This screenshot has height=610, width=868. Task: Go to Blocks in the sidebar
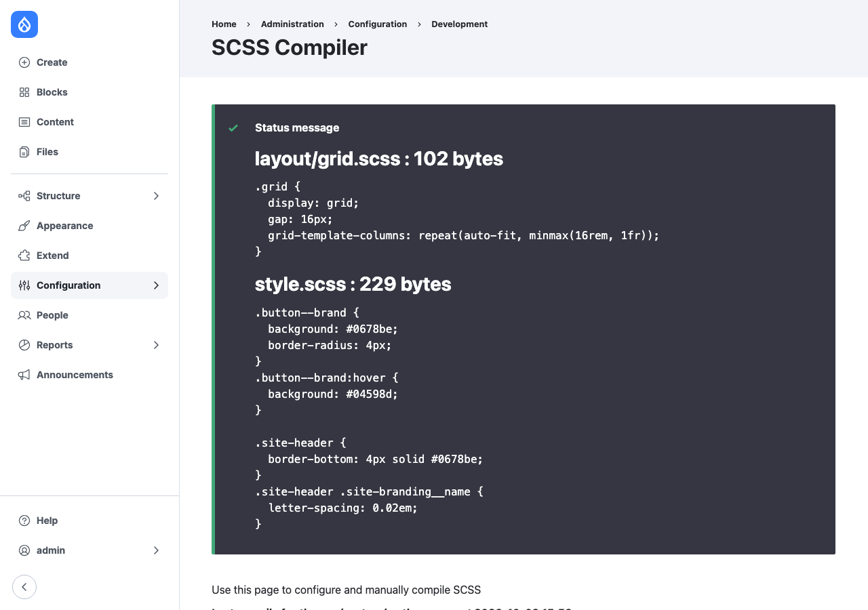(90, 92)
